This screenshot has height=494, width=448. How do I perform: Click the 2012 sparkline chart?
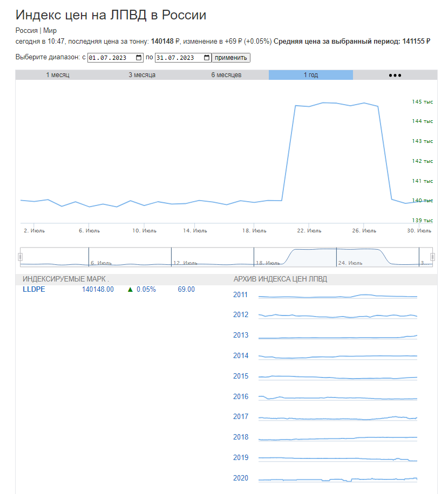[338, 316]
